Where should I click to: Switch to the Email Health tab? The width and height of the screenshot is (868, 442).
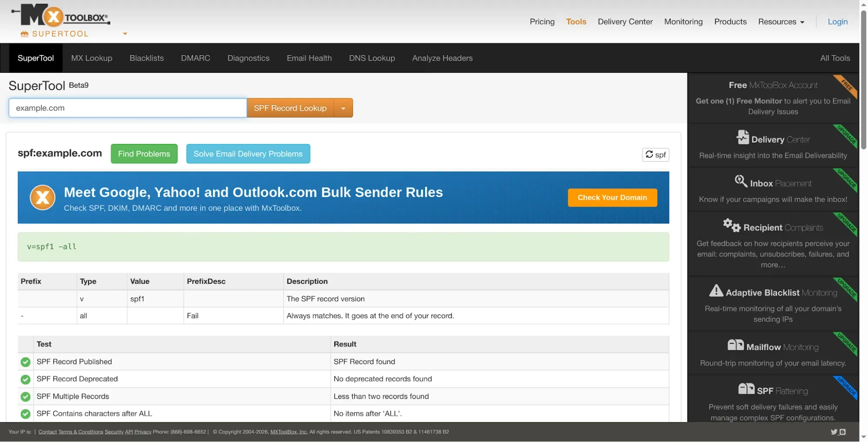point(309,58)
